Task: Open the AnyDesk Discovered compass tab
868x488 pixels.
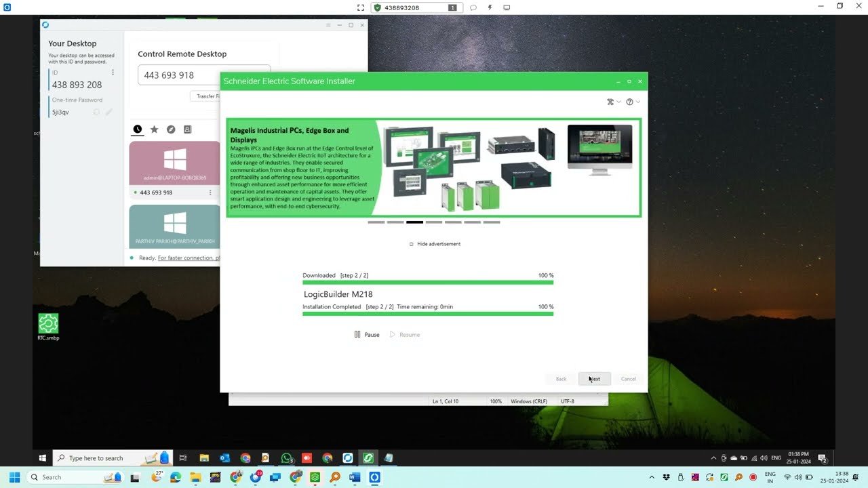Action: [x=171, y=129]
